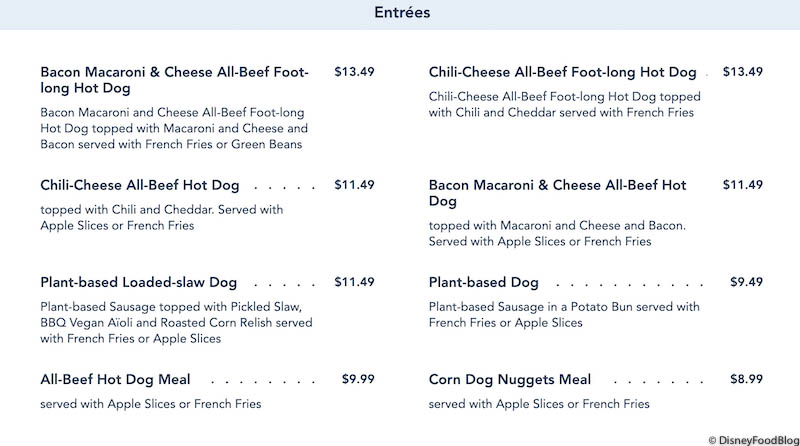Screen dimensions: 800x446
Task: Click the Corn Dog Nuggets Meal side options text
Action: point(539,404)
